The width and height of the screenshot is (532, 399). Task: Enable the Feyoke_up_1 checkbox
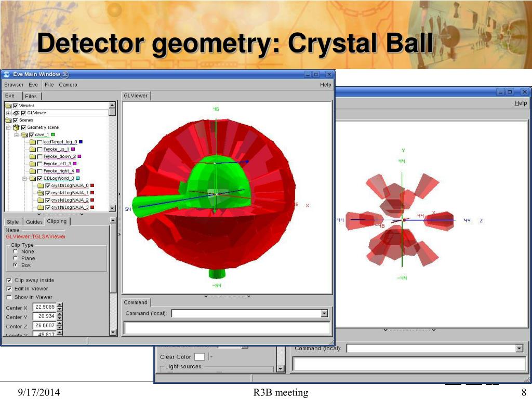pyautogui.click(x=40, y=149)
